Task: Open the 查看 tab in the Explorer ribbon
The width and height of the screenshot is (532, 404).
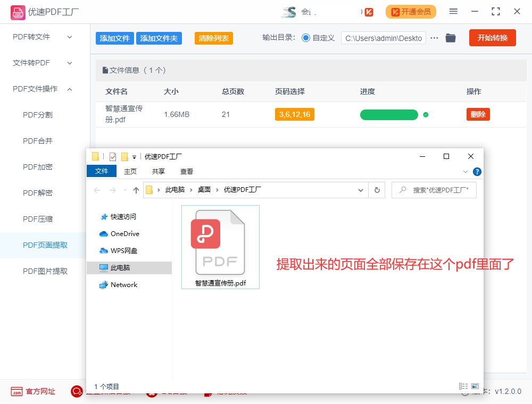Action: tap(187, 172)
